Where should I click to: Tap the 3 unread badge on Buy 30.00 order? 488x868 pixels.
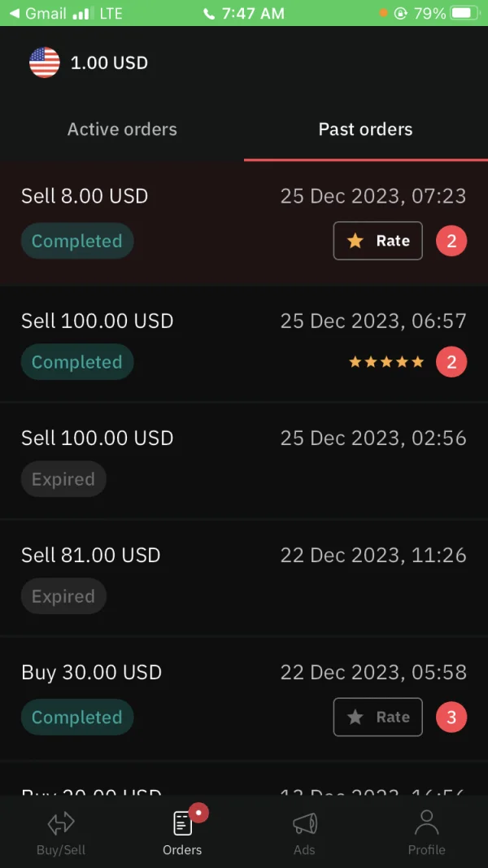pyautogui.click(x=451, y=718)
